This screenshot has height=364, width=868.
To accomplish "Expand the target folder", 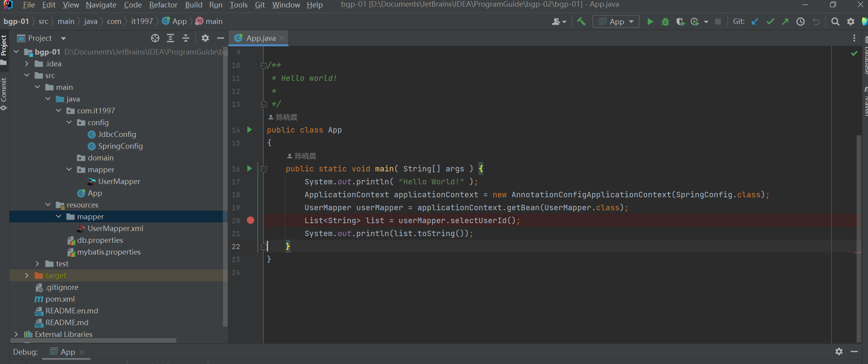I will point(27,275).
